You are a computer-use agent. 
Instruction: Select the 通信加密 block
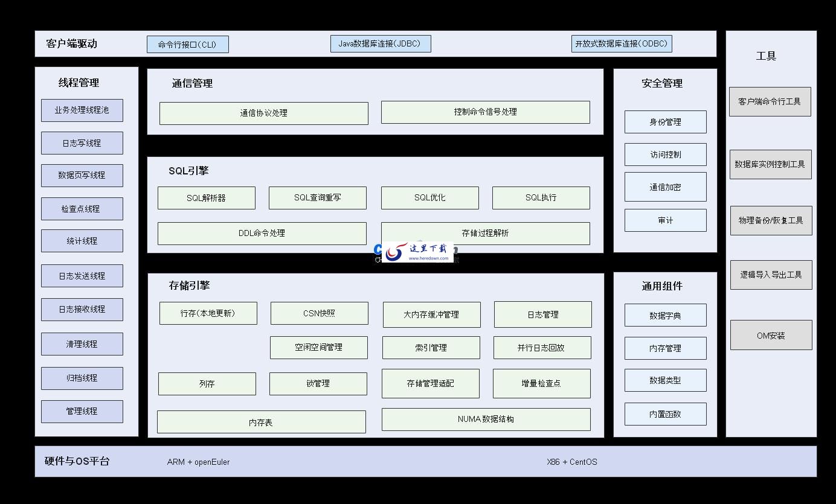(x=665, y=187)
